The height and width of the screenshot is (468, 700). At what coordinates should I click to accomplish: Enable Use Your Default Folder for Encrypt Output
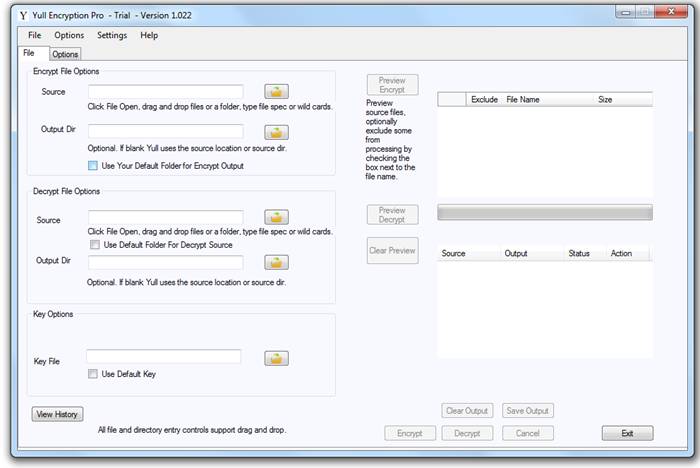tap(93, 165)
